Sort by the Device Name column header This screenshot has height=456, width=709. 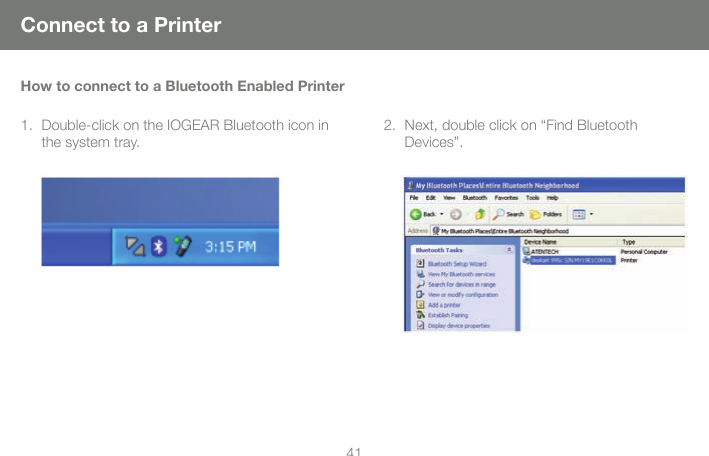(x=570, y=242)
